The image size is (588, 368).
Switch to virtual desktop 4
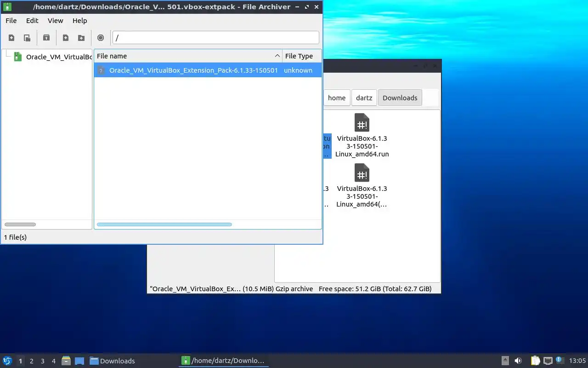click(54, 361)
